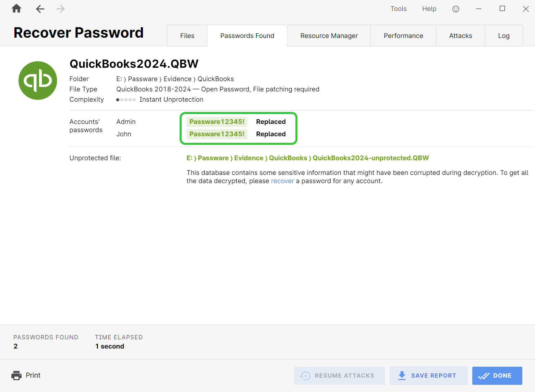
Task: Click the download icon on Save Report
Action: [x=401, y=376]
